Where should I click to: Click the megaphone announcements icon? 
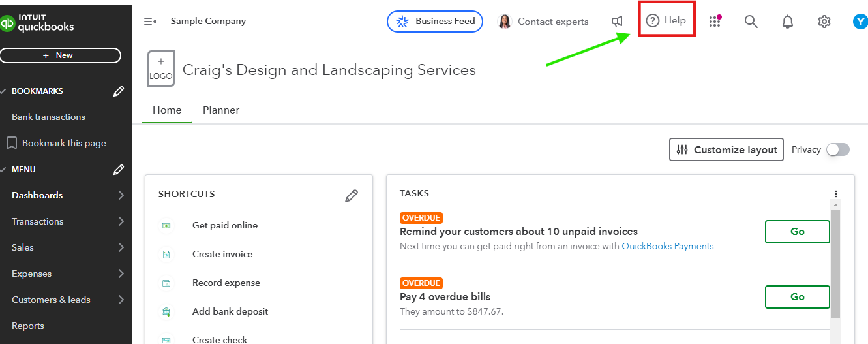pyautogui.click(x=617, y=22)
